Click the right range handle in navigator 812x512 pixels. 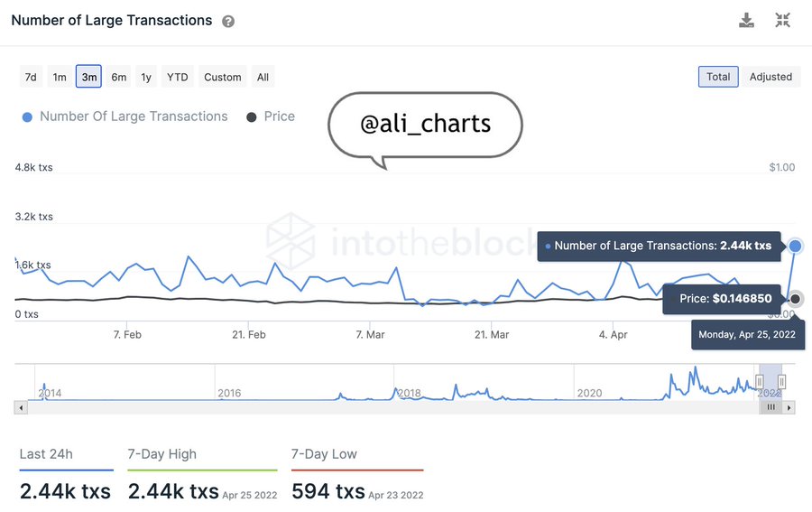click(x=781, y=382)
